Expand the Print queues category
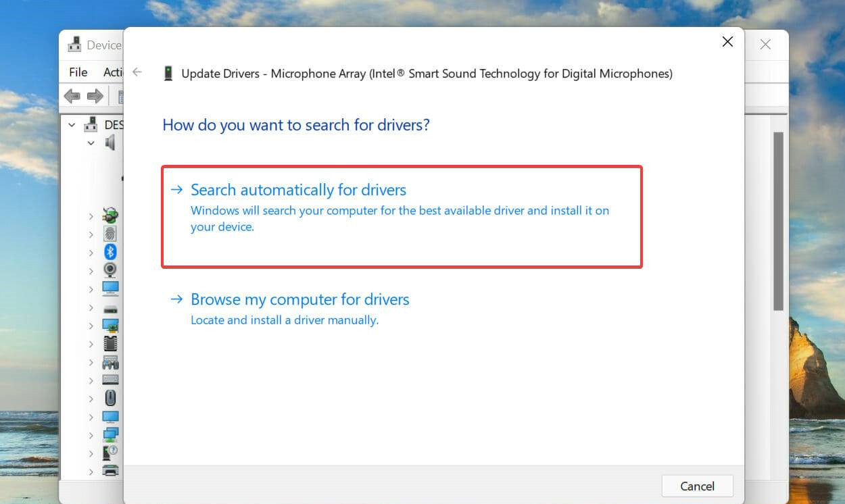Image resolution: width=845 pixels, height=504 pixels. tap(91, 472)
